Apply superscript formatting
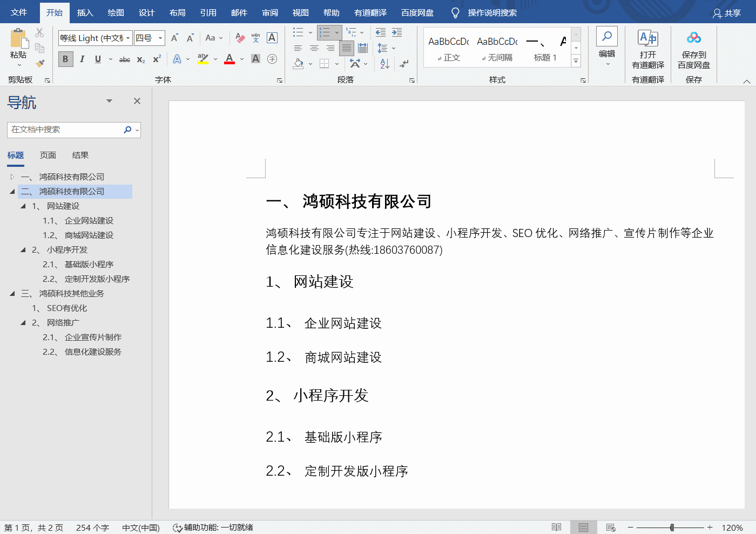The width and height of the screenshot is (756, 534). 157,59
